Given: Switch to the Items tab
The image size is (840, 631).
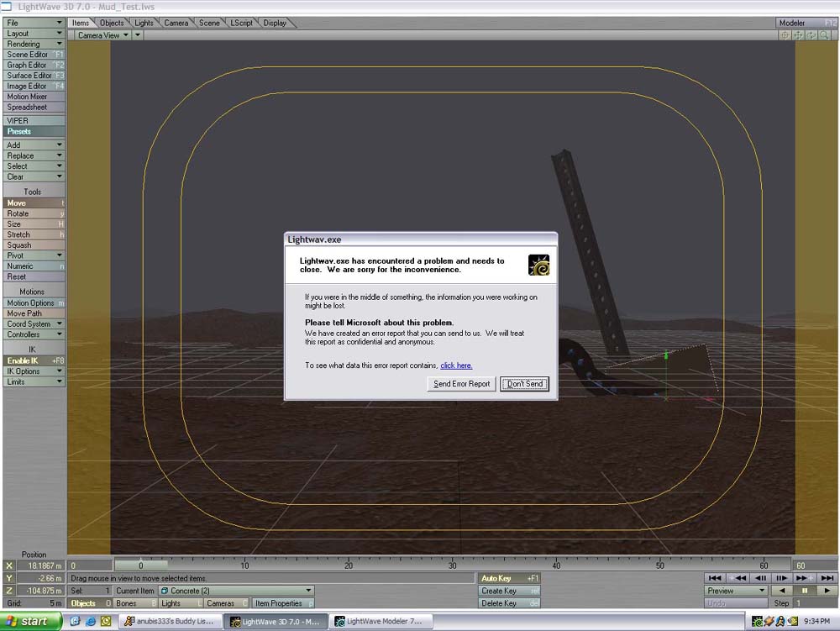Looking at the screenshot, I should point(81,23).
